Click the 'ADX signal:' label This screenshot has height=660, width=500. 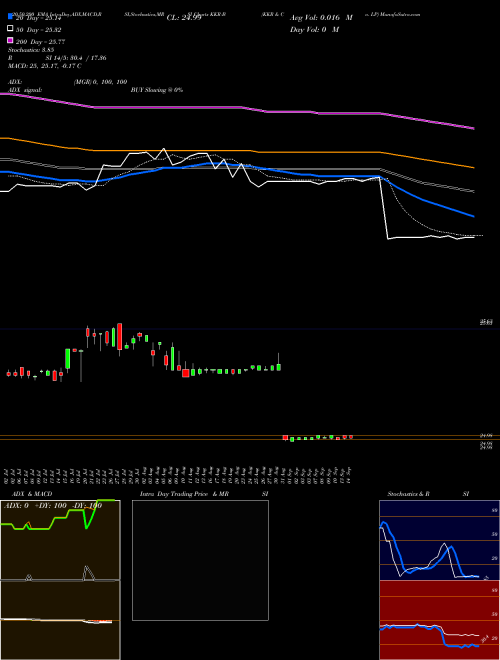[x=25, y=90]
